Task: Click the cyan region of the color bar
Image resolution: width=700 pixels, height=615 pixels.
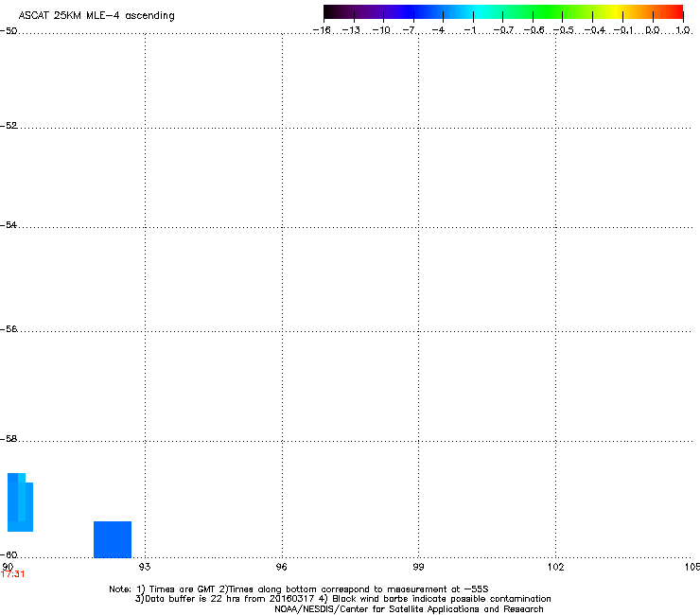Action: pyautogui.click(x=478, y=12)
